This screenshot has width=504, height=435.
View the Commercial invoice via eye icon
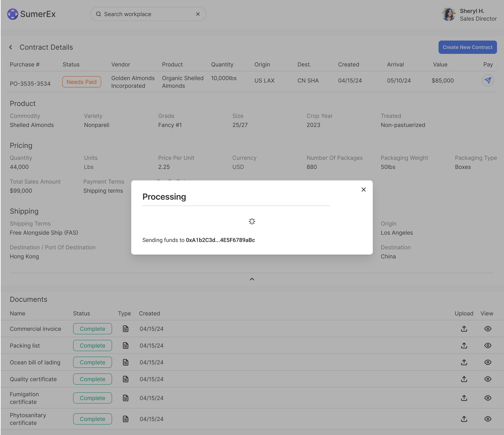click(x=487, y=329)
